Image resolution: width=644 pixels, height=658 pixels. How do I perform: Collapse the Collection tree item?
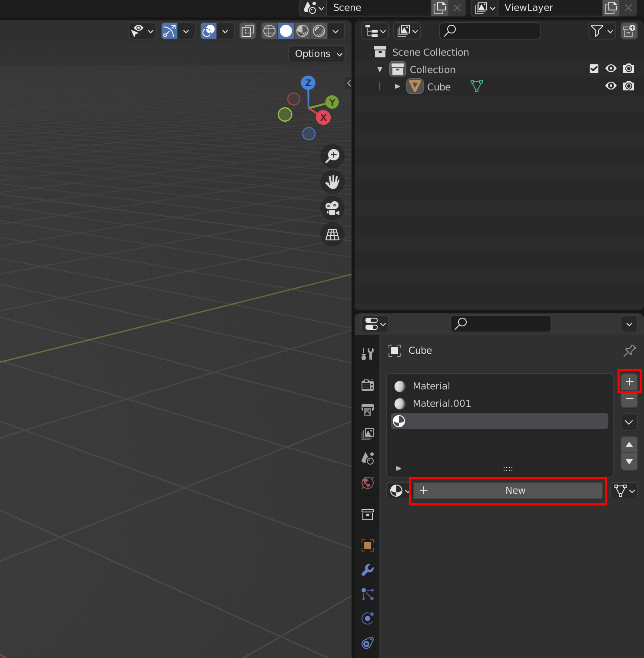point(380,70)
